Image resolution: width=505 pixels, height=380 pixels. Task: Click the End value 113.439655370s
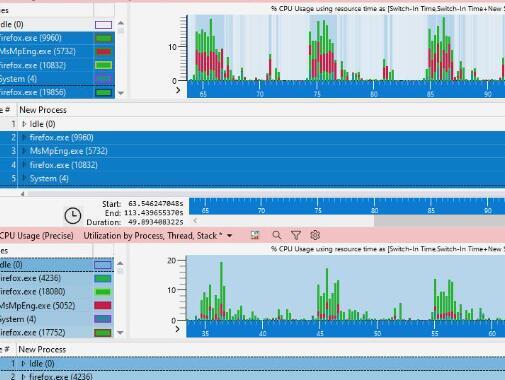pos(154,213)
